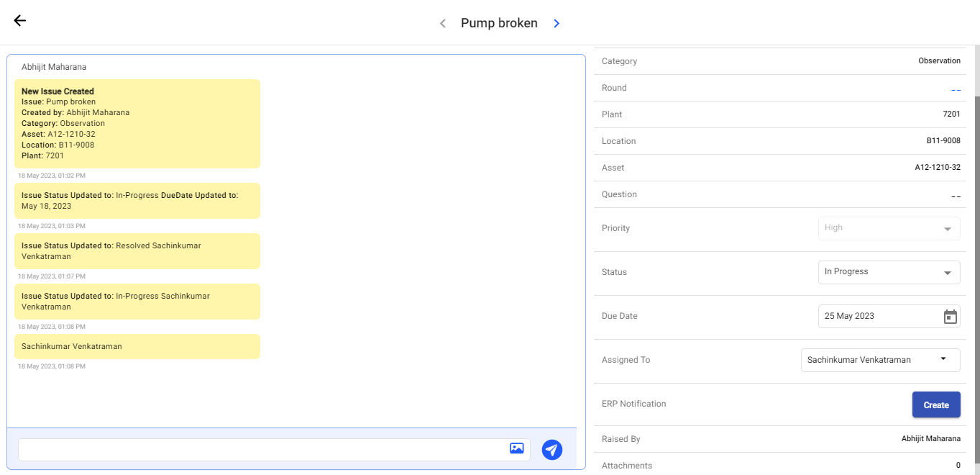The height and width of the screenshot is (475, 980).
Task: Click the Due Date field showing 25 May 2023
Action: point(877,317)
